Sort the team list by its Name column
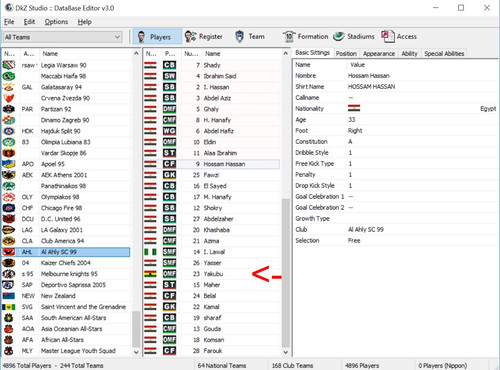The image size is (500, 370). pyautogui.click(x=85, y=54)
